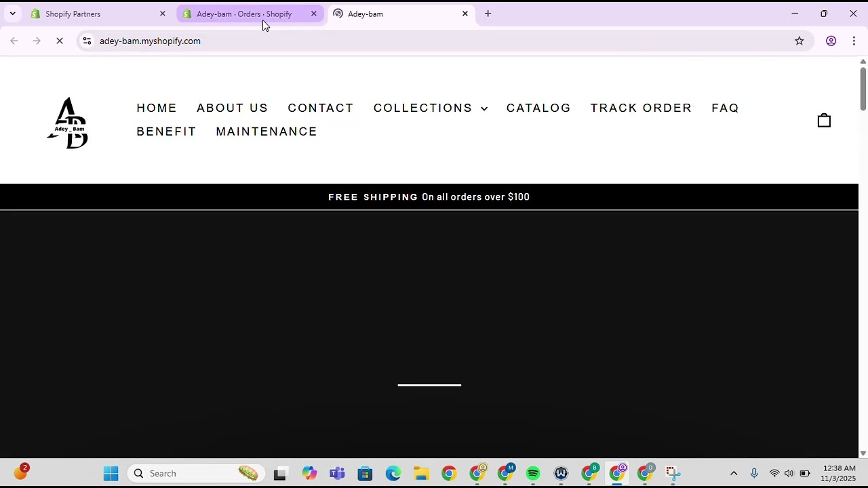Show hidden system tray icons
Screen dimensions: 868x488
(734, 473)
